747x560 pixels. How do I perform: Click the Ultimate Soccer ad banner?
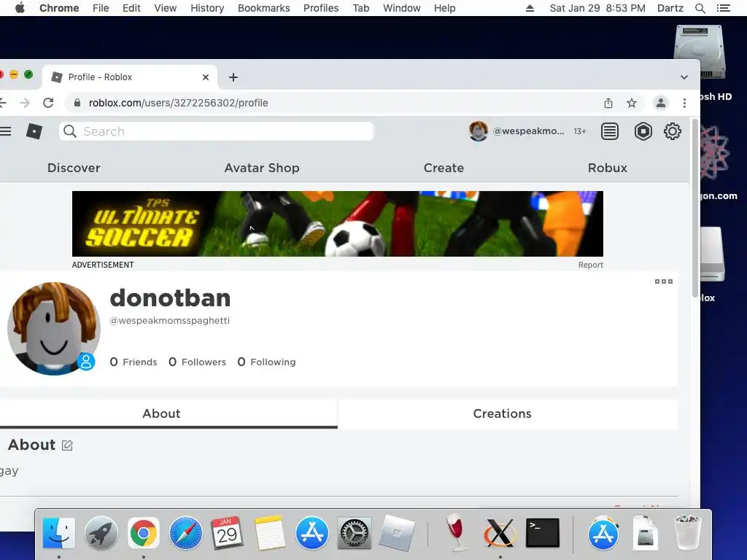click(x=337, y=224)
